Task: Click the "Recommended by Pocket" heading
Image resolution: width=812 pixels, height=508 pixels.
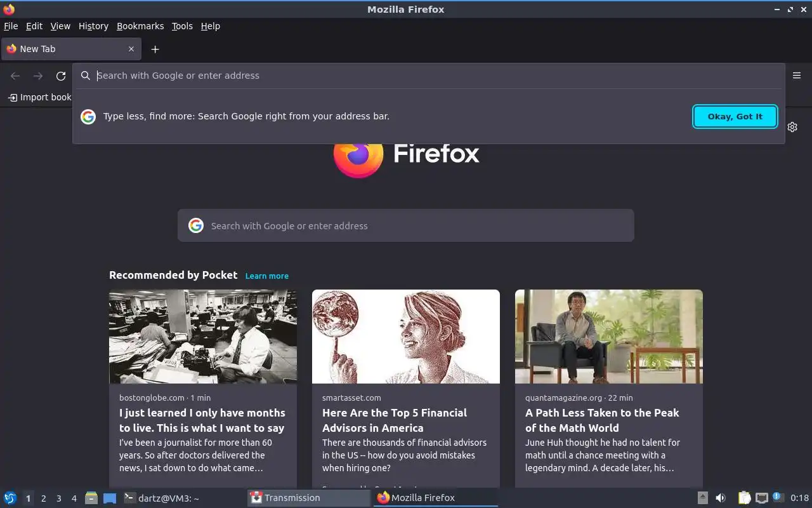Action: pyautogui.click(x=173, y=275)
